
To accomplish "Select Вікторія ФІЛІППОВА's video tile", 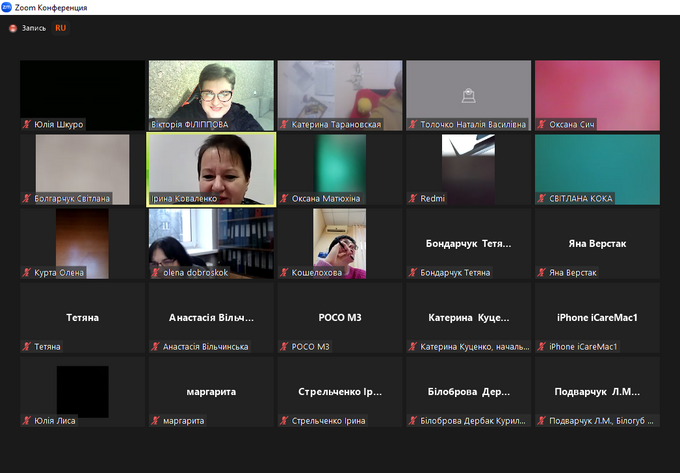I will tap(211, 94).
